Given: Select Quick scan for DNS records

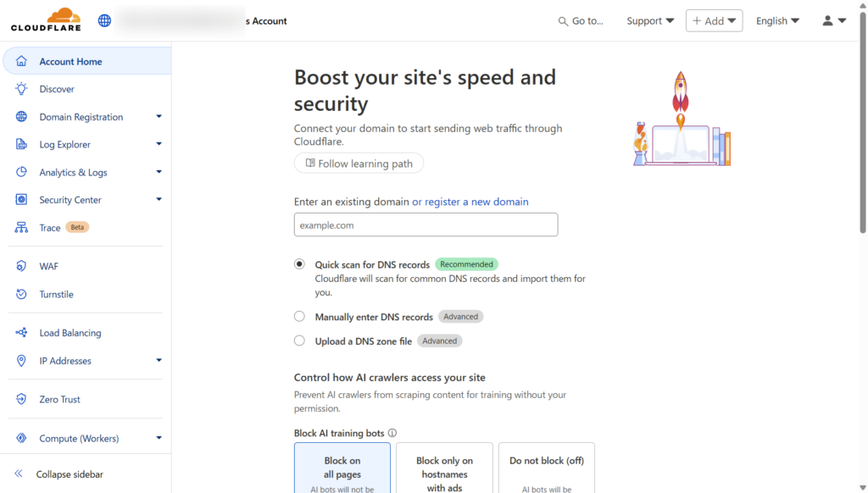Looking at the screenshot, I should point(299,264).
